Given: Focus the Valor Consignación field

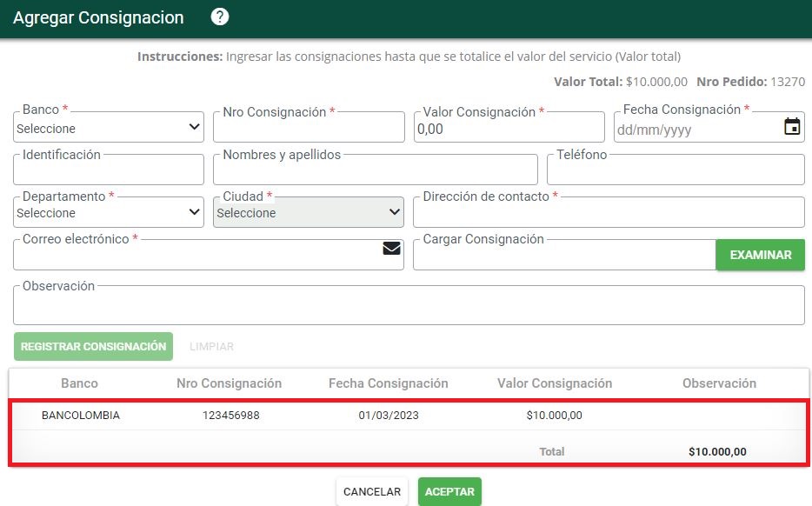Looking at the screenshot, I should [x=509, y=128].
